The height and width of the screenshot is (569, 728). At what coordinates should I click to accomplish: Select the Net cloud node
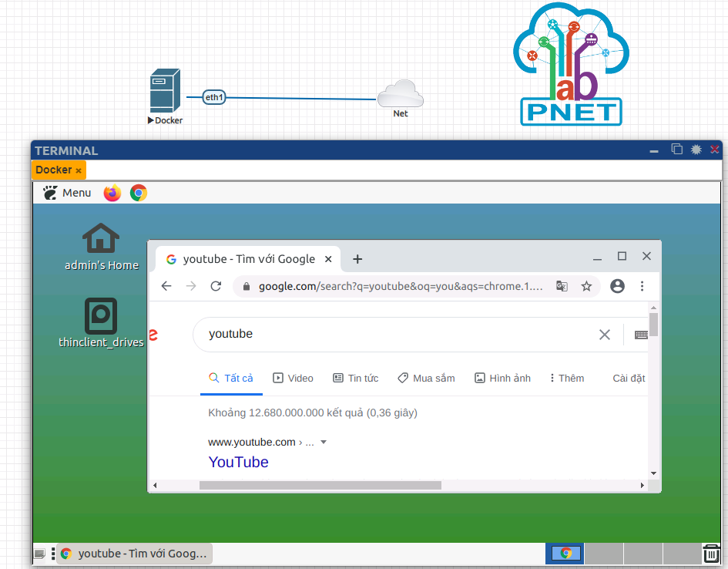pos(400,94)
